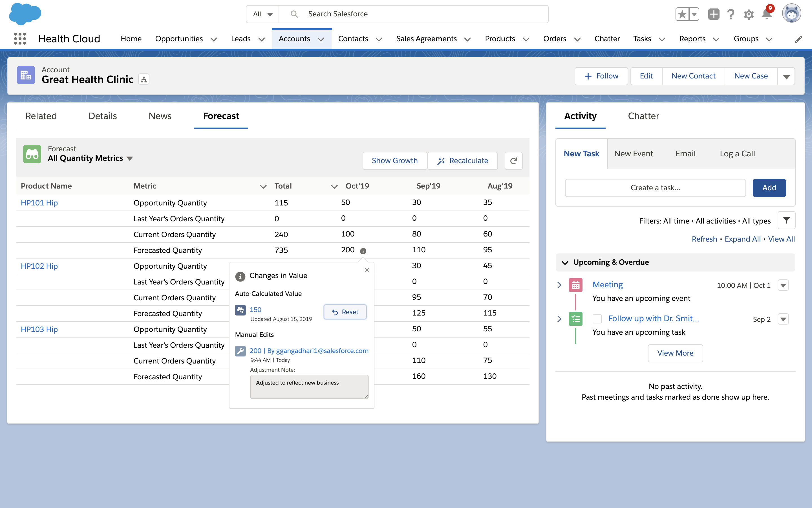Viewport: 812px width, 508px height.
Task: Collapse the Upcoming & Overdue section
Action: [x=565, y=262]
